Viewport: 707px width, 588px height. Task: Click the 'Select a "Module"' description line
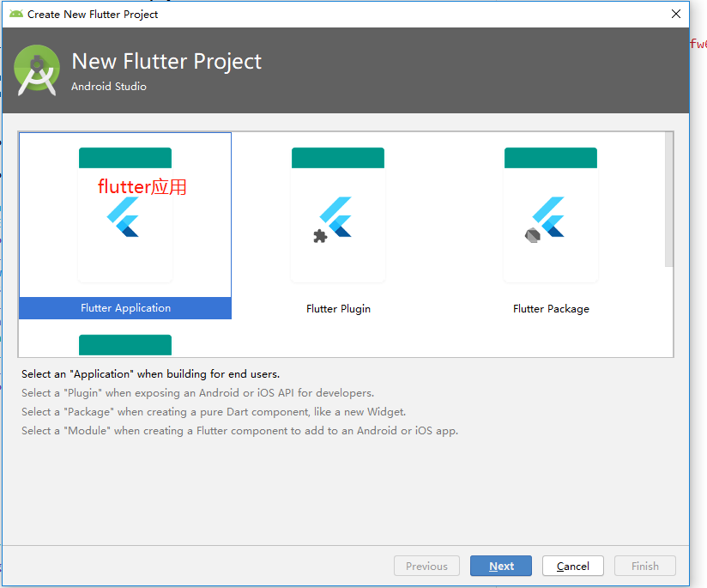click(x=240, y=431)
